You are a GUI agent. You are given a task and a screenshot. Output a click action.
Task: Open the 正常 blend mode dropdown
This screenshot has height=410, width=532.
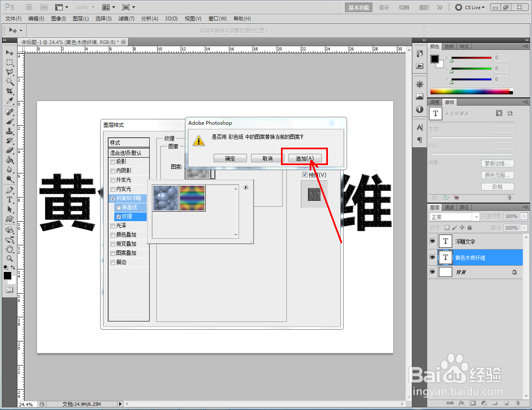(x=454, y=217)
